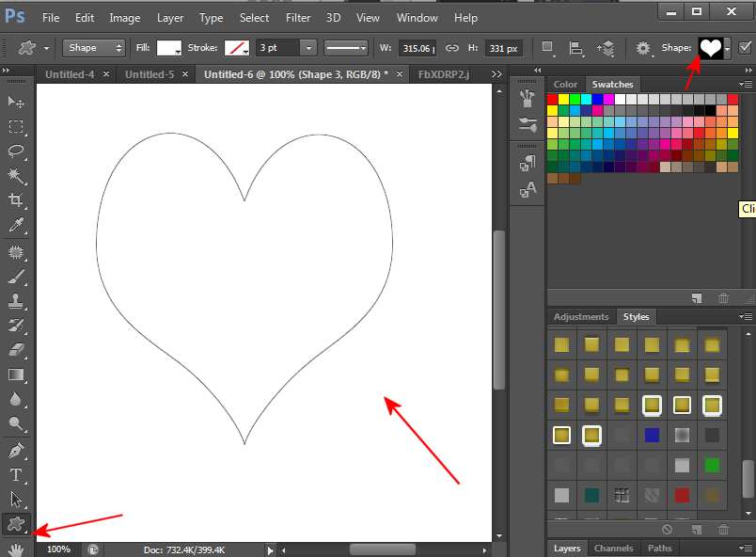Activate the Custom Shape tool
Screen dimensions: 756x557
[x=16, y=525]
